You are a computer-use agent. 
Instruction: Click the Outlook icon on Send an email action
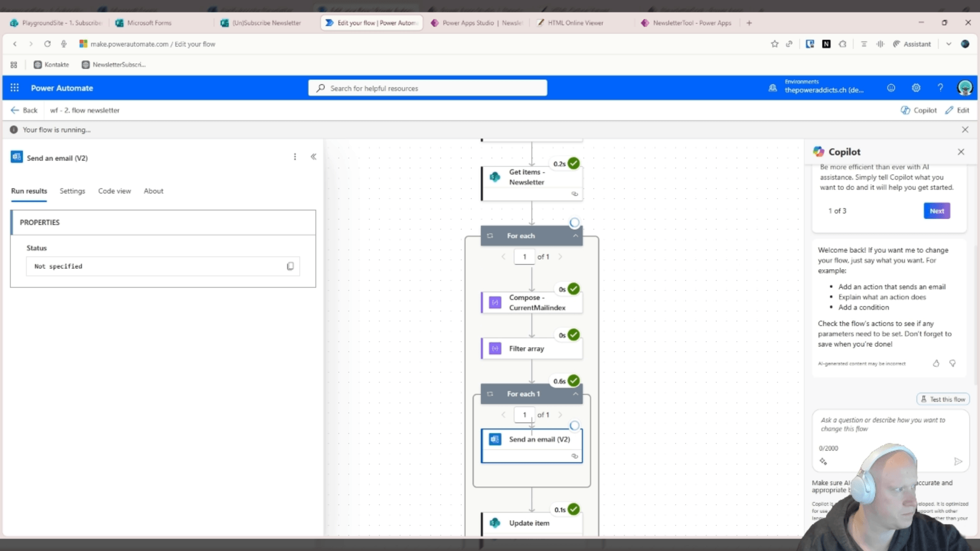(495, 439)
